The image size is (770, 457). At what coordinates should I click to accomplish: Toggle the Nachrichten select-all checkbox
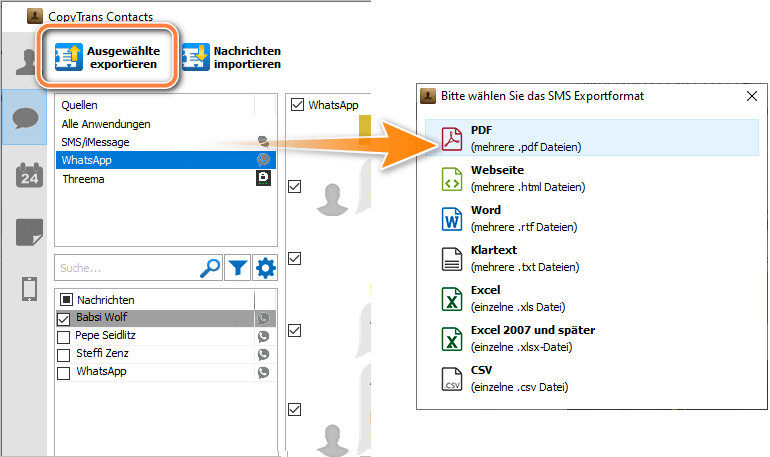pyautogui.click(x=66, y=299)
